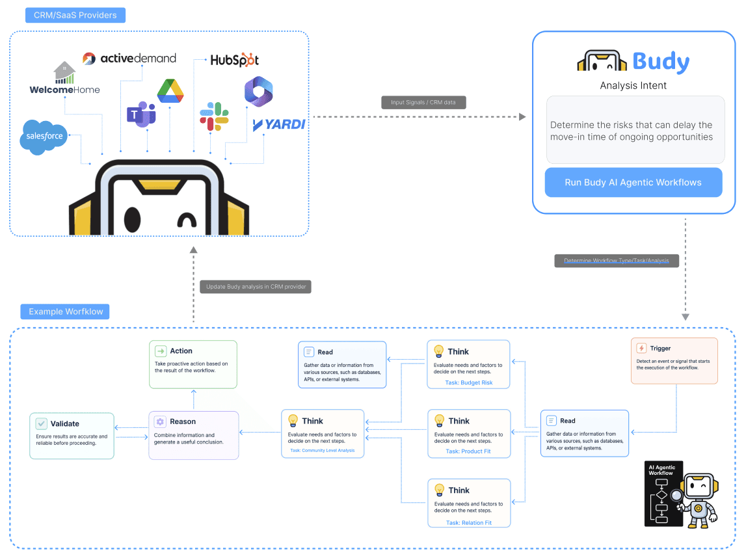
Task: Click the HubSpot logo
Action: [x=235, y=60]
